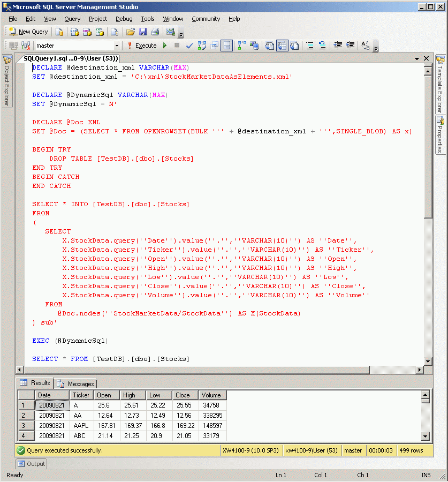Select the Ticker column header in results

click(x=81, y=395)
